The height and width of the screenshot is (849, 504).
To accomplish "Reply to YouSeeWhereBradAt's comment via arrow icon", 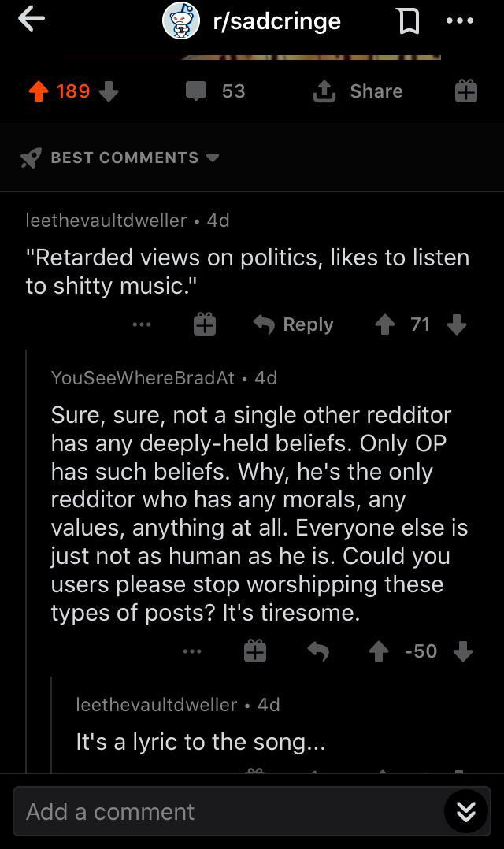I will (x=317, y=651).
